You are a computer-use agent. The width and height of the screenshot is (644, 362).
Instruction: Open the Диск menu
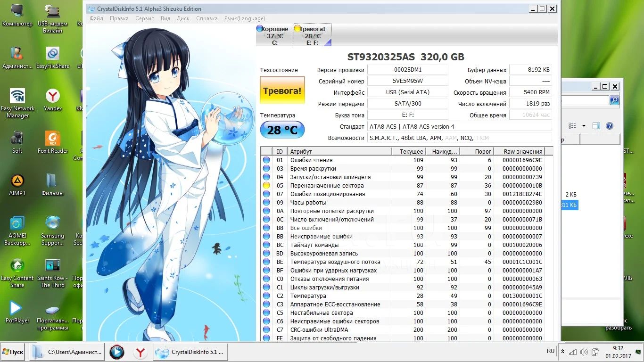tap(183, 18)
